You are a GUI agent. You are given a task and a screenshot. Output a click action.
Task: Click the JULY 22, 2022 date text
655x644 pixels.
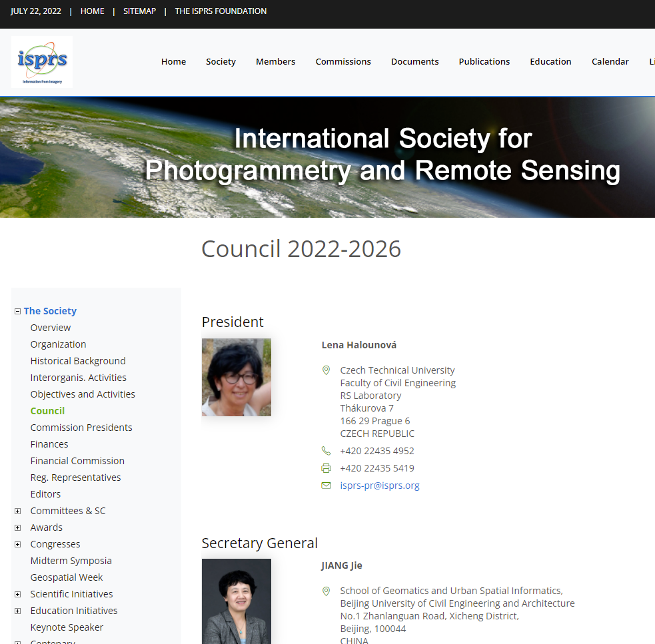[35, 11]
